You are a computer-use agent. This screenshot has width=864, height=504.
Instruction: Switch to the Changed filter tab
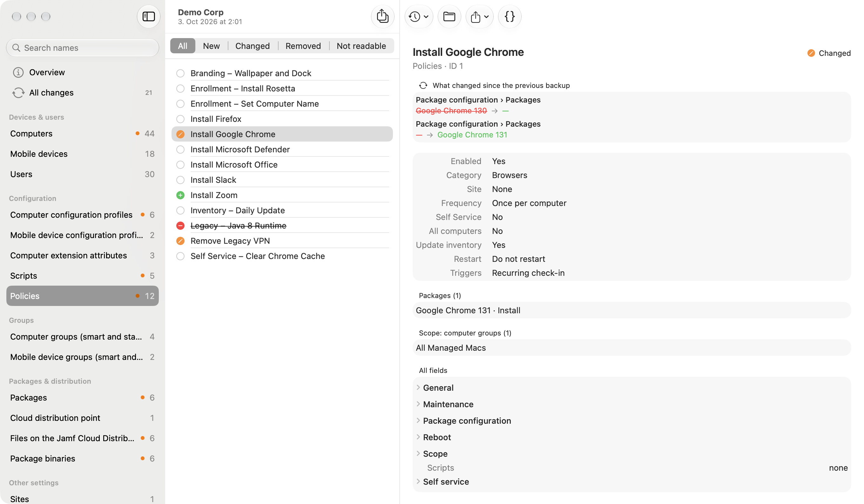point(252,46)
